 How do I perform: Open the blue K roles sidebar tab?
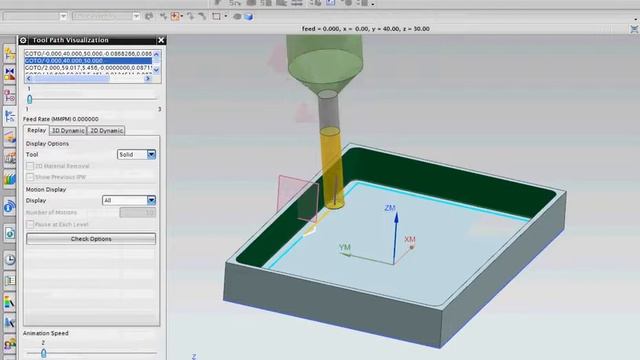pos(9,323)
